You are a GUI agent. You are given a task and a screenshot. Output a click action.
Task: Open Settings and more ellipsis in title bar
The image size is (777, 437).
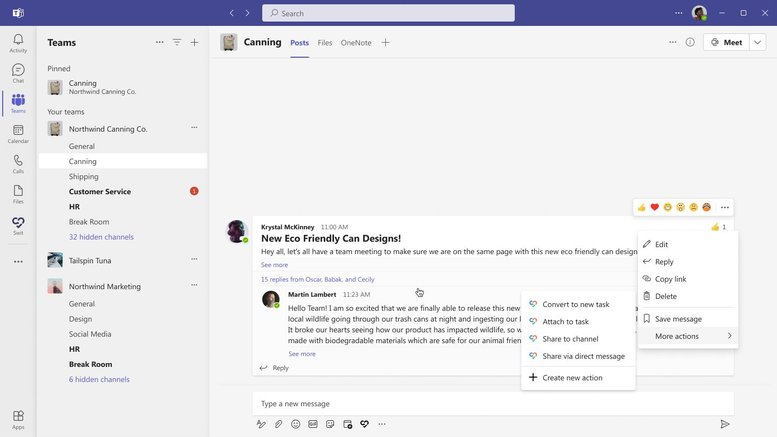tap(678, 13)
